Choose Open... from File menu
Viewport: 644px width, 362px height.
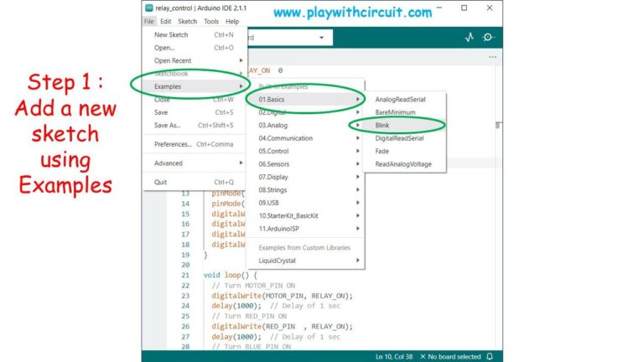[195, 48]
